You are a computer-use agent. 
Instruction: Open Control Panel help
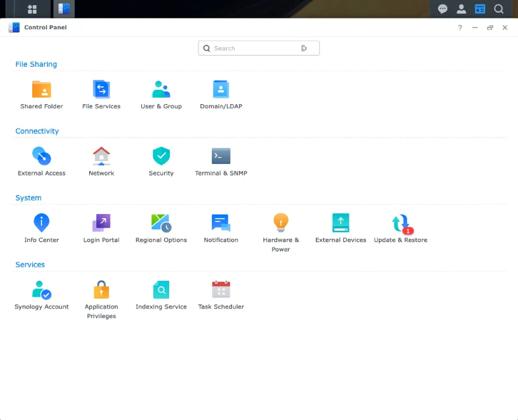pos(460,28)
